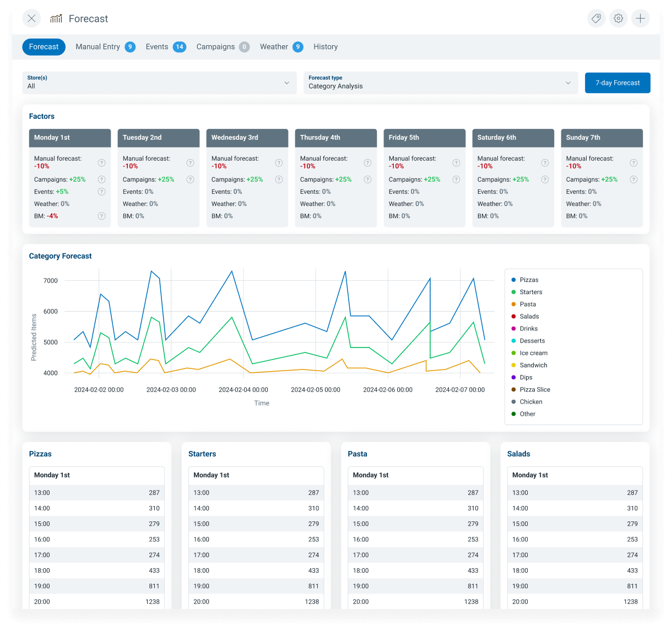Click help icon beside Tuesday 2nd Campaigns
This screenshot has height=631, width=672.
191,179
